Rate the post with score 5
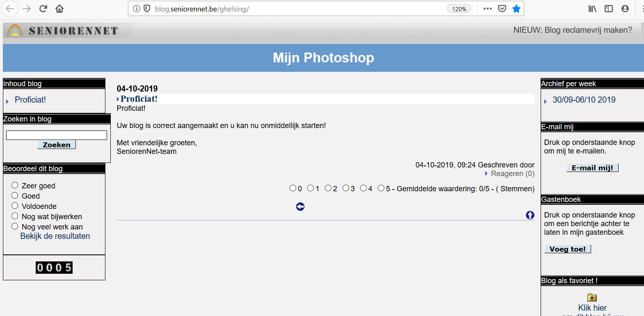The image size is (644, 316). [x=381, y=188]
